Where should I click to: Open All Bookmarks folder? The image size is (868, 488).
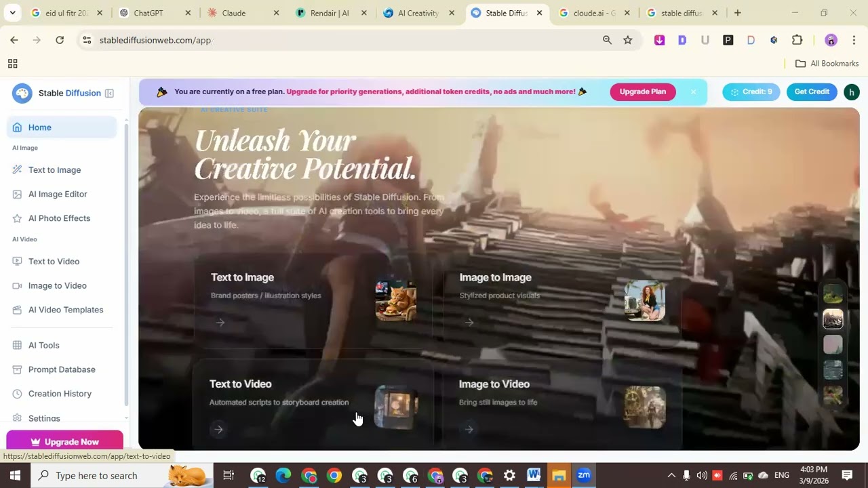pyautogui.click(x=827, y=63)
